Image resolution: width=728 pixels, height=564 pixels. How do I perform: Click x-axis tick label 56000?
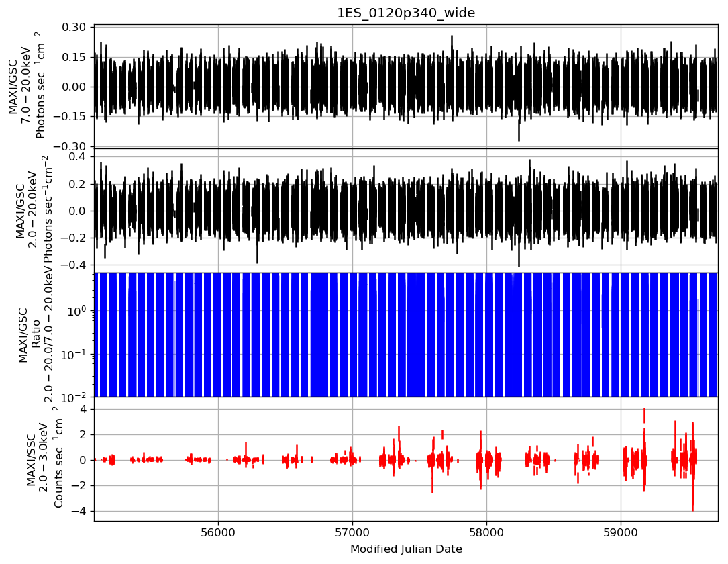click(x=218, y=532)
